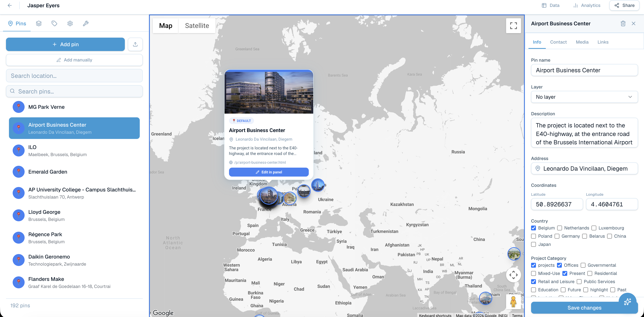Click Save changes button
This screenshot has height=317, width=644.
tap(584, 308)
